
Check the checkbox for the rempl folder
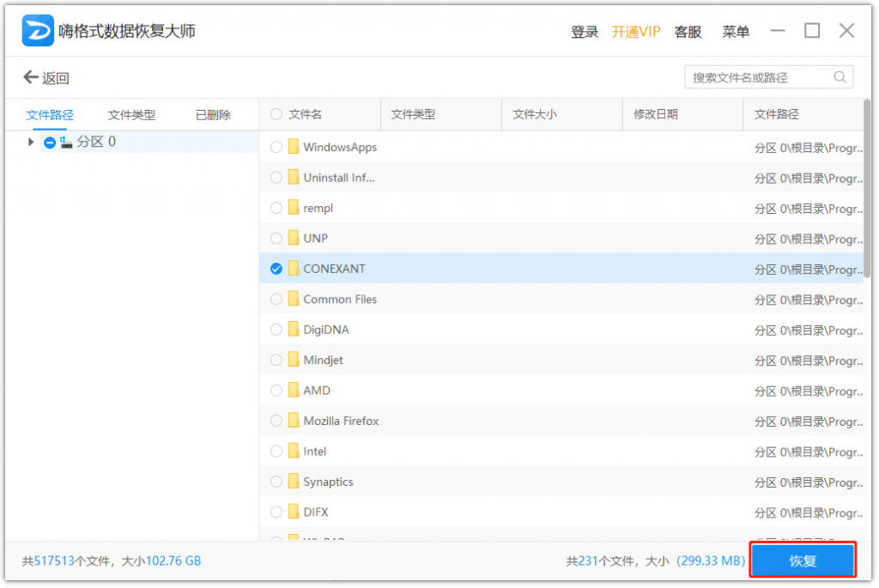276,207
